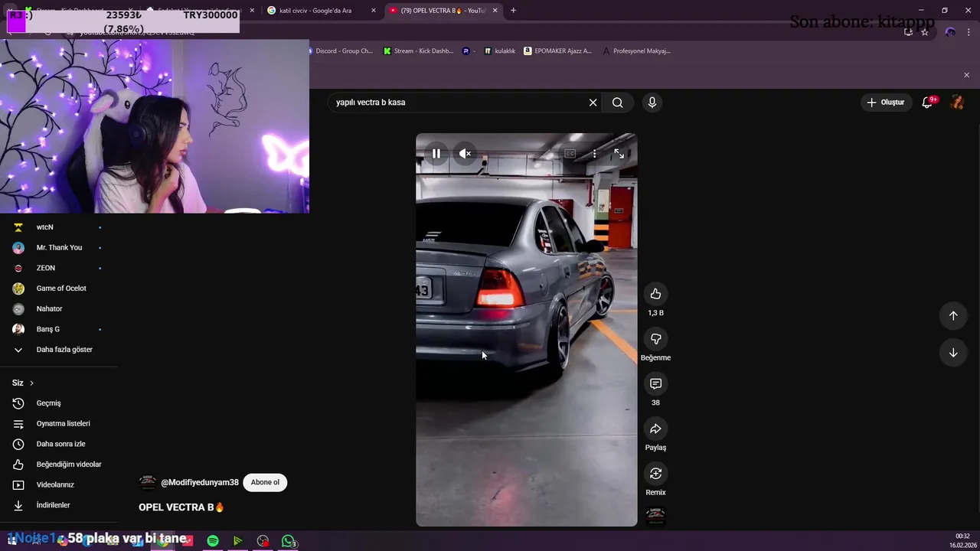Close the Google search browser tab

[374, 11]
